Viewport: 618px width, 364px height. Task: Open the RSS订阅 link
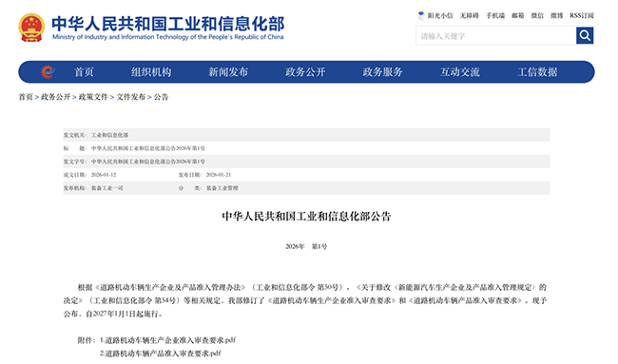(x=582, y=16)
